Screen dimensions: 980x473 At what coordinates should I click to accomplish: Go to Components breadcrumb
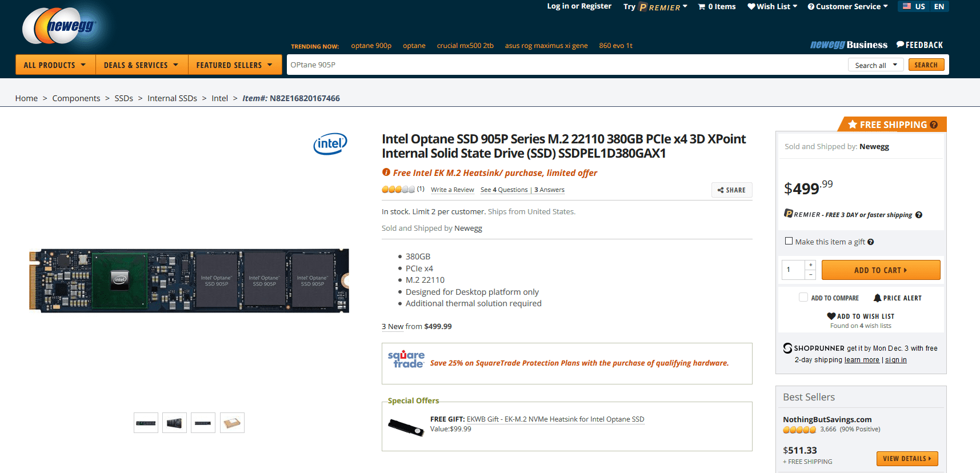76,98
